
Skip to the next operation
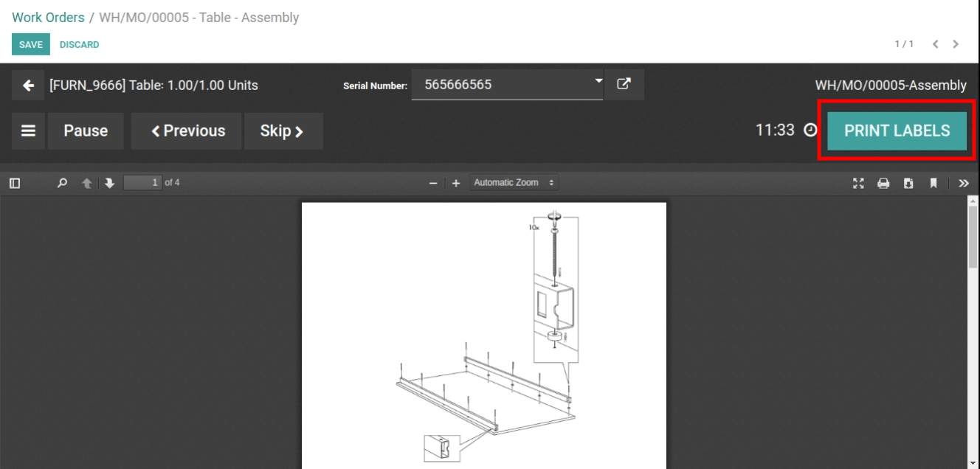coord(283,131)
